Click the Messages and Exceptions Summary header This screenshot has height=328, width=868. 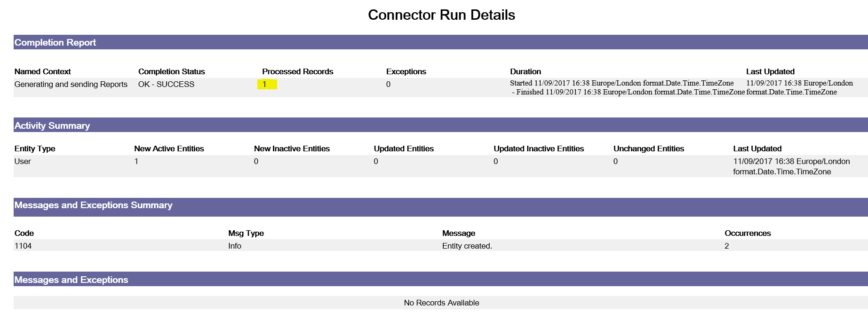440,207
